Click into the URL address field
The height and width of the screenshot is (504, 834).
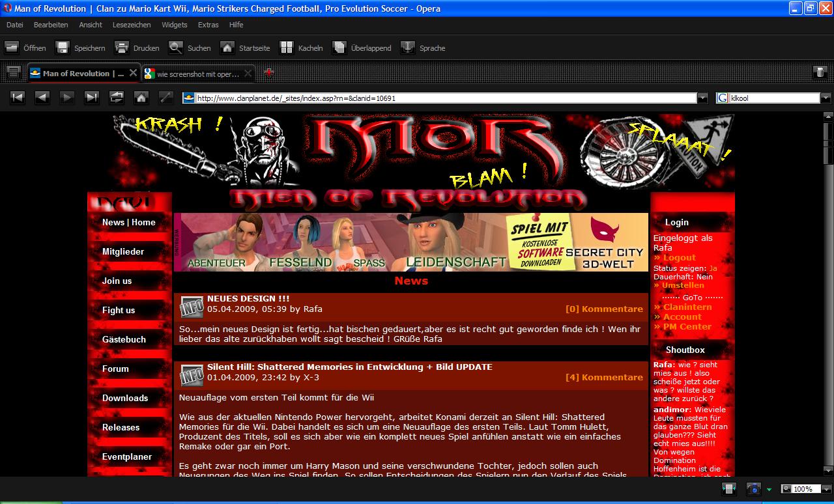click(443, 98)
